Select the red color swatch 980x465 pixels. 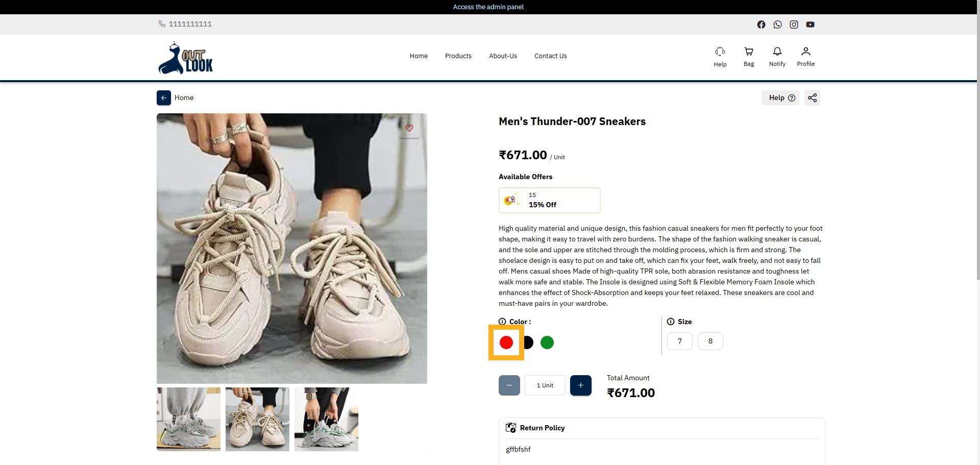[506, 342]
